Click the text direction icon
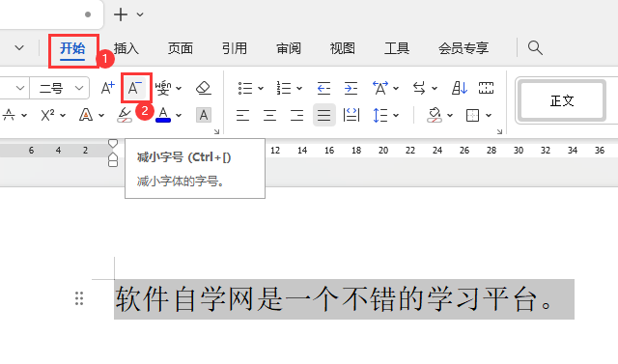Viewport: 618px width, 364px height. 419,88
